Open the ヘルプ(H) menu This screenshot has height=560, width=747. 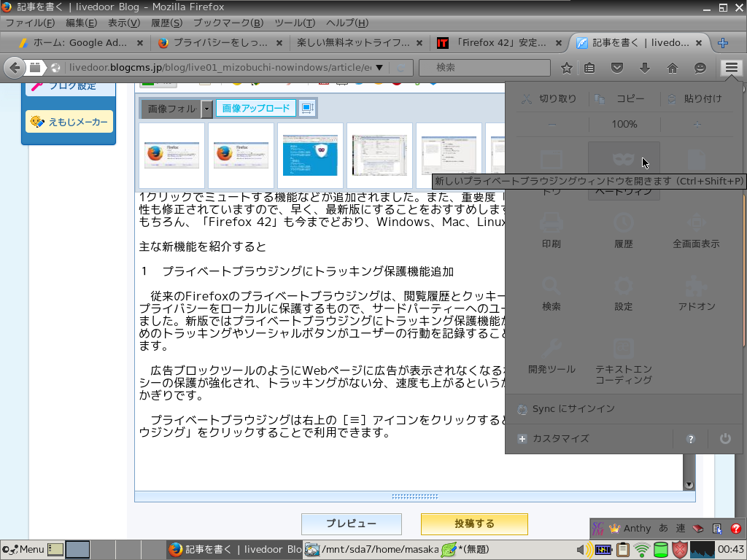coord(347,23)
